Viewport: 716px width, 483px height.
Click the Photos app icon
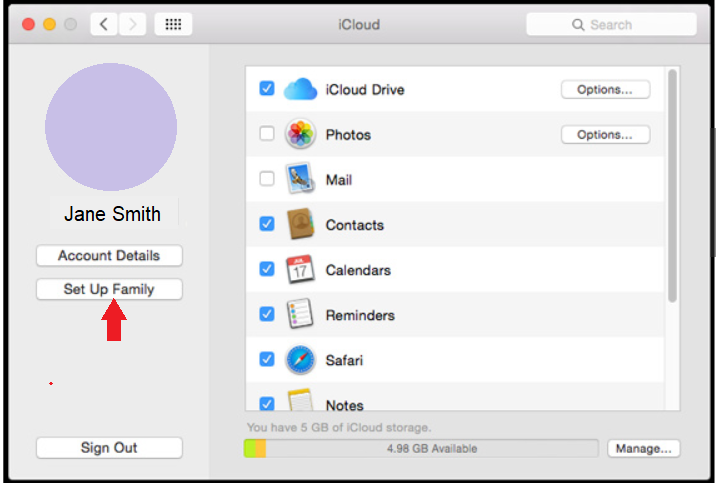[x=300, y=134]
